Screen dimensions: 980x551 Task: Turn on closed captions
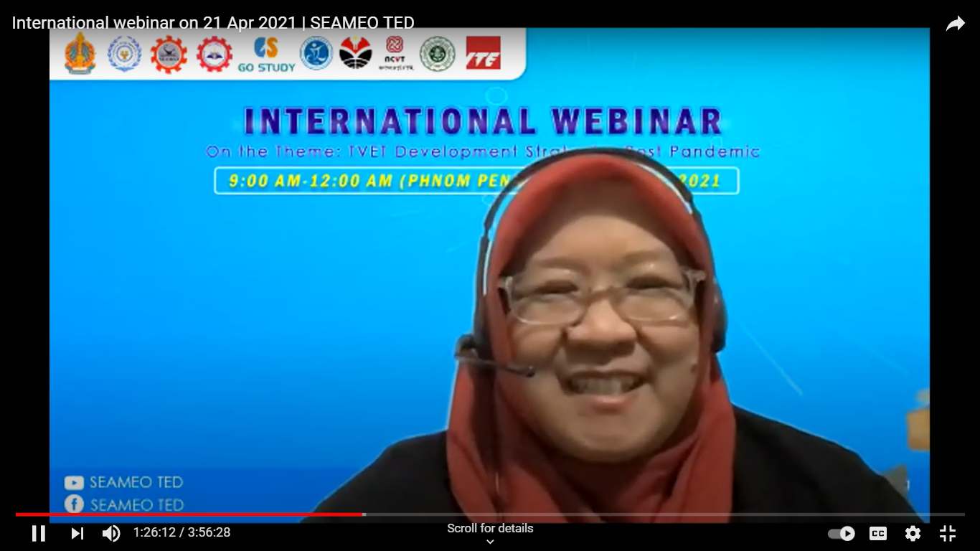click(x=877, y=533)
